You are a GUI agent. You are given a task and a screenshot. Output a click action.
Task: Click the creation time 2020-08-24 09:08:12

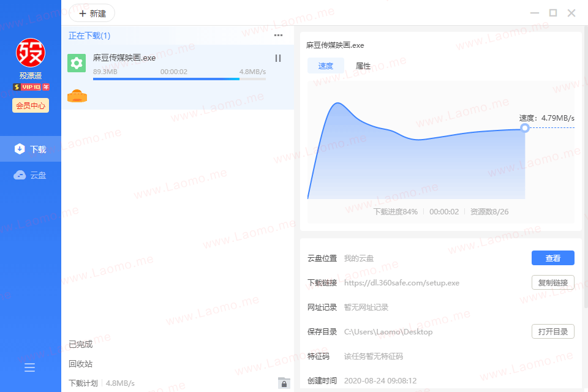pos(380,381)
